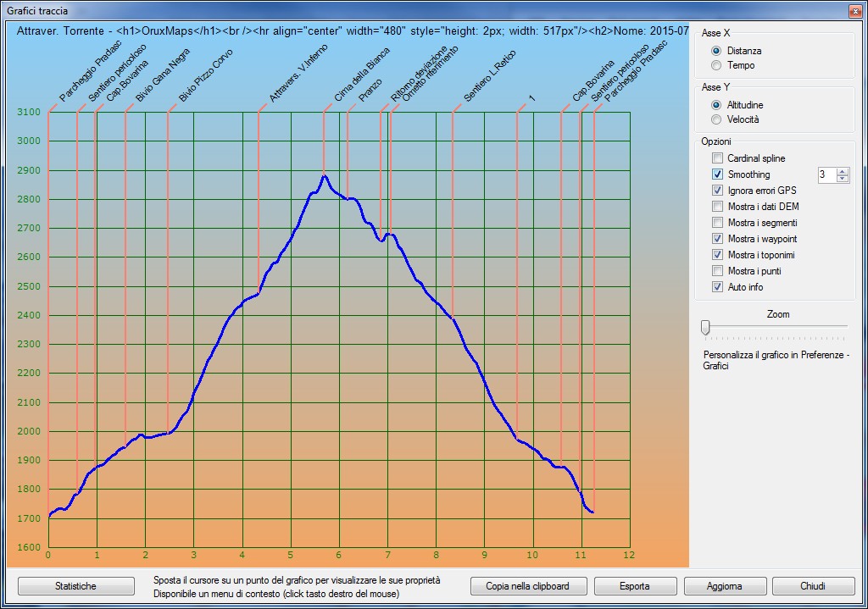
Task: Switch Y axis to Velocità
Action: pyautogui.click(x=716, y=119)
